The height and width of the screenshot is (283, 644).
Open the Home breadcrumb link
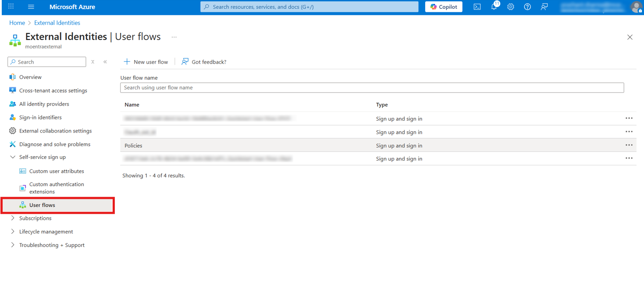pos(17,22)
